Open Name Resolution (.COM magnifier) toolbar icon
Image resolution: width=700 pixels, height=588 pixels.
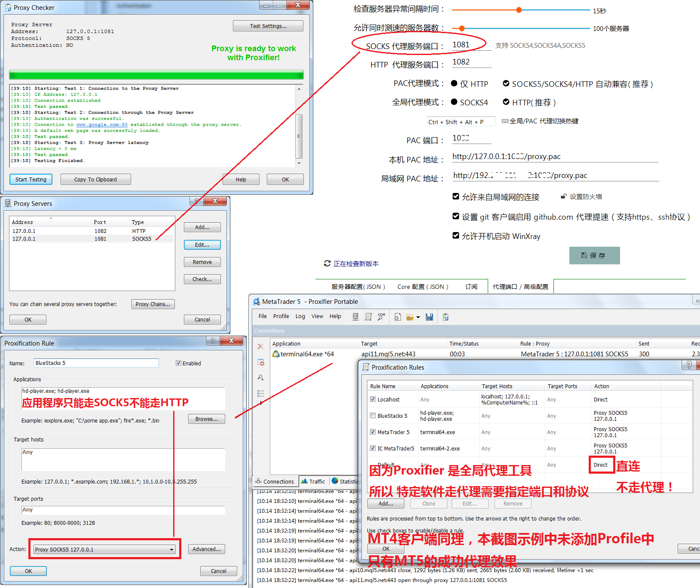pyautogui.click(x=381, y=317)
